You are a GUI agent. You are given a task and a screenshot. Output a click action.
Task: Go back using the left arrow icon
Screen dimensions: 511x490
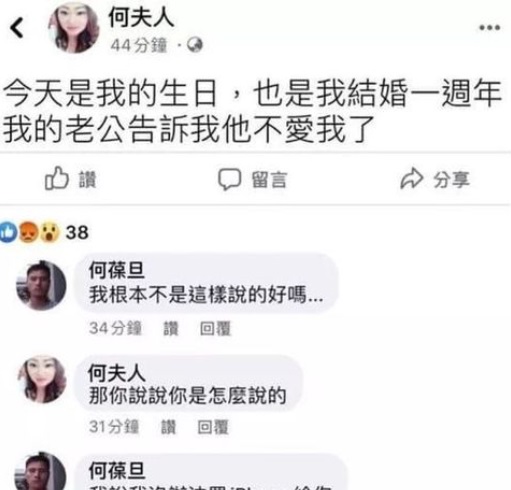[x=17, y=27]
